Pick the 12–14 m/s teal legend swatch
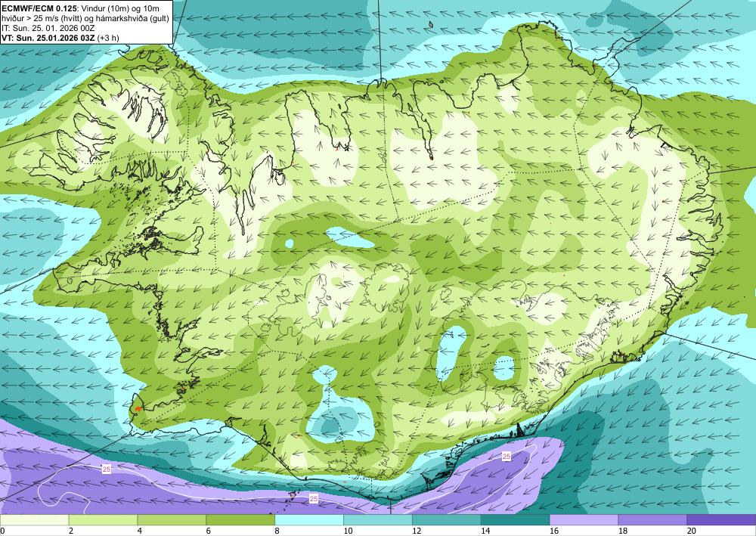Viewport: 756px width, 536px height. tap(447, 520)
